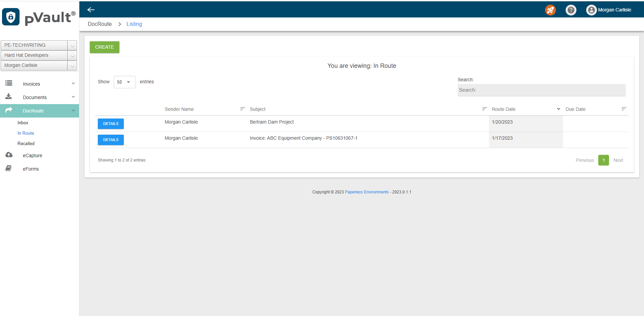Viewport: 644px width, 316px height.
Task: Click the DocRoute share arrow icon
Action: click(9, 110)
